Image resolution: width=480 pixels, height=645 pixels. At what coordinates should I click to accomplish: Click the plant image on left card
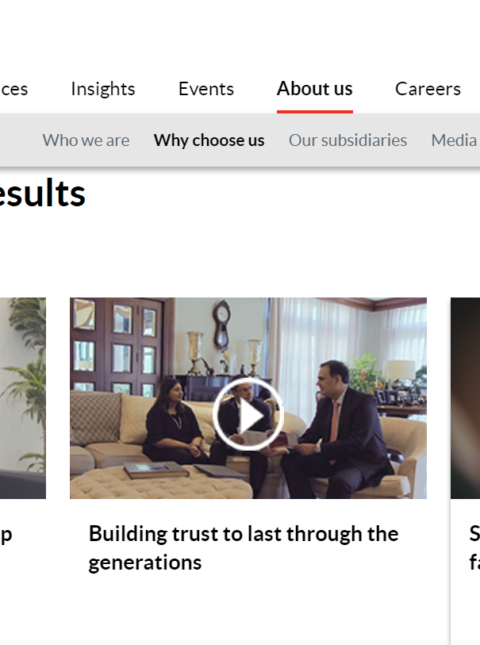(23, 398)
